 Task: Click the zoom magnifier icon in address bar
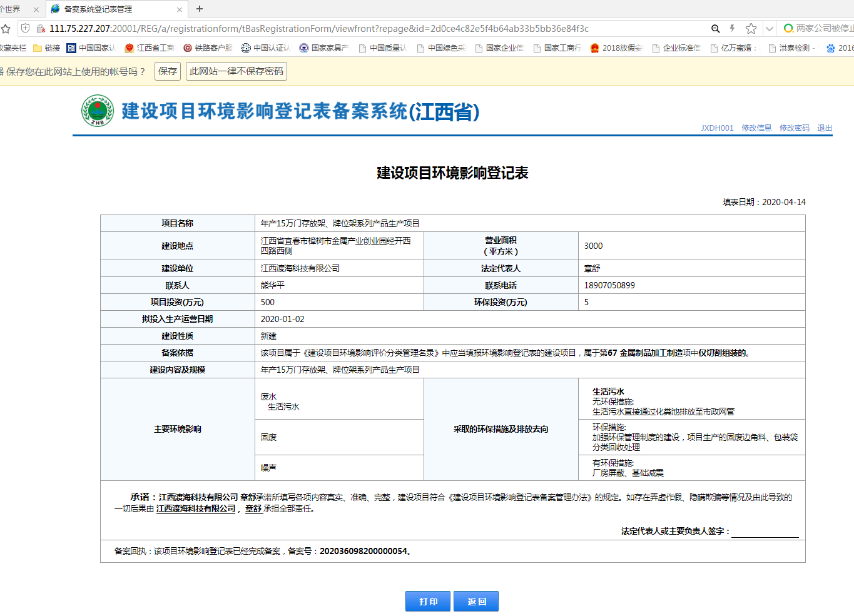[x=716, y=29]
